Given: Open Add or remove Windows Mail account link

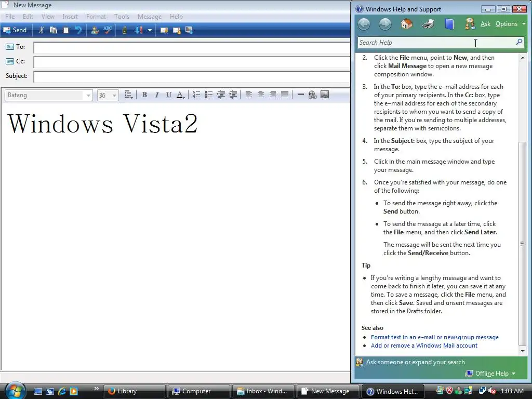Looking at the screenshot, I should tap(424, 345).
